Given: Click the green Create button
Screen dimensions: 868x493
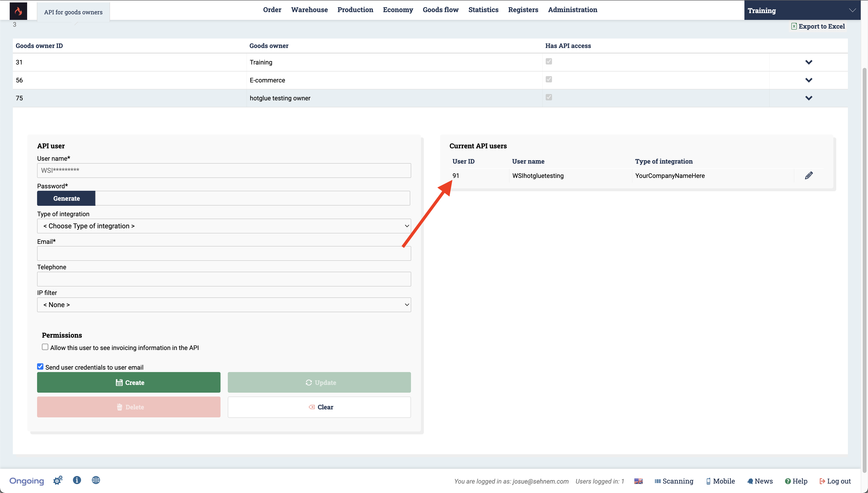Looking at the screenshot, I should 129,383.
